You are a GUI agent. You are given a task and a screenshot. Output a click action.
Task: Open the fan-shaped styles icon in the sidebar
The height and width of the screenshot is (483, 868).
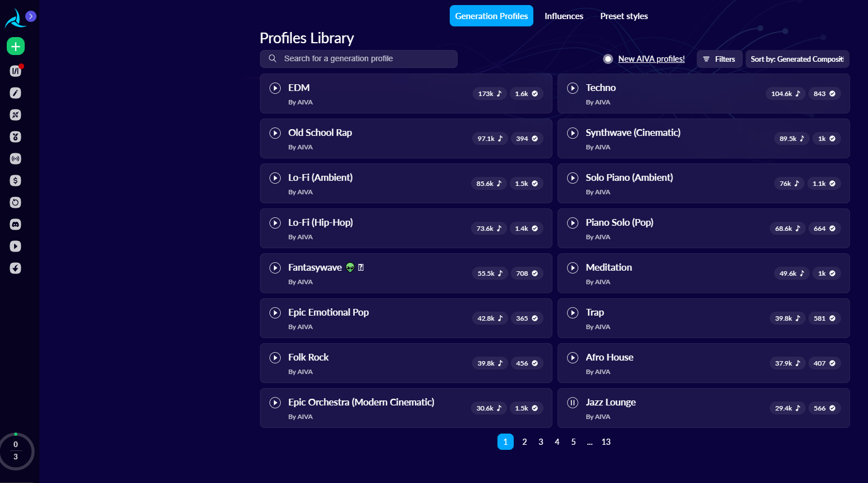16,115
